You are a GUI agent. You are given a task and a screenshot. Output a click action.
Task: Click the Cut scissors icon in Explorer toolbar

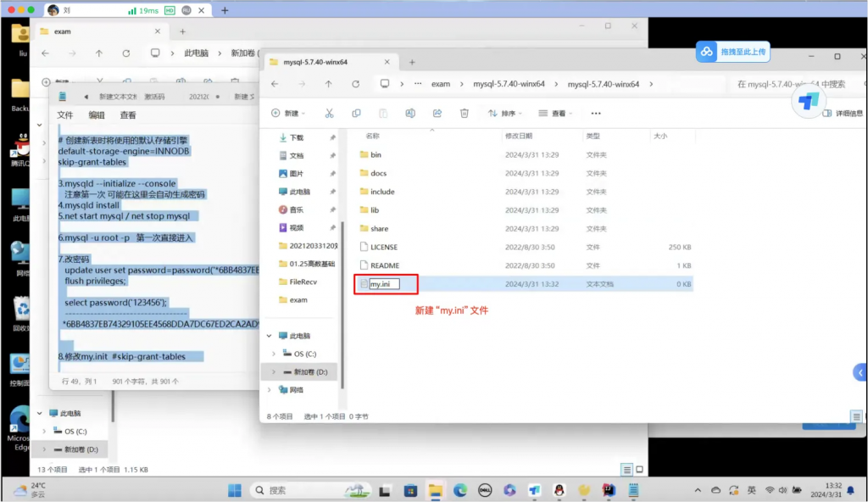click(x=329, y=113)
